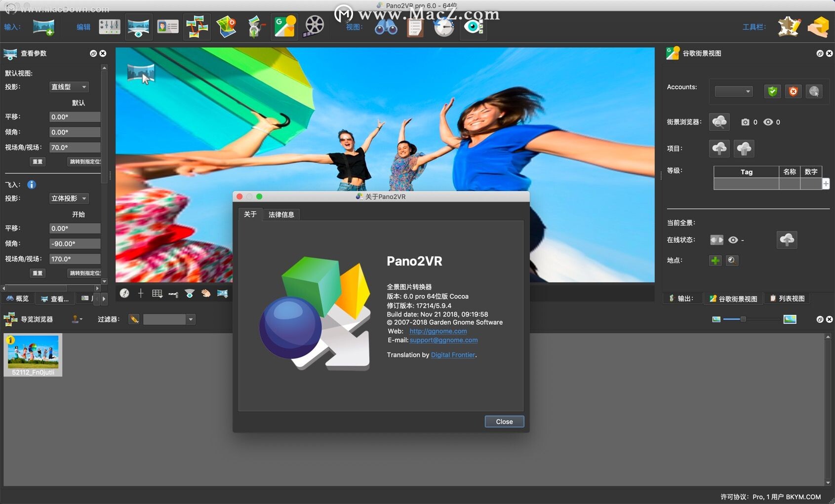
Task: Open the 直线型 projection dropdown
Action: pyautogui.click(x=69, y=87)
